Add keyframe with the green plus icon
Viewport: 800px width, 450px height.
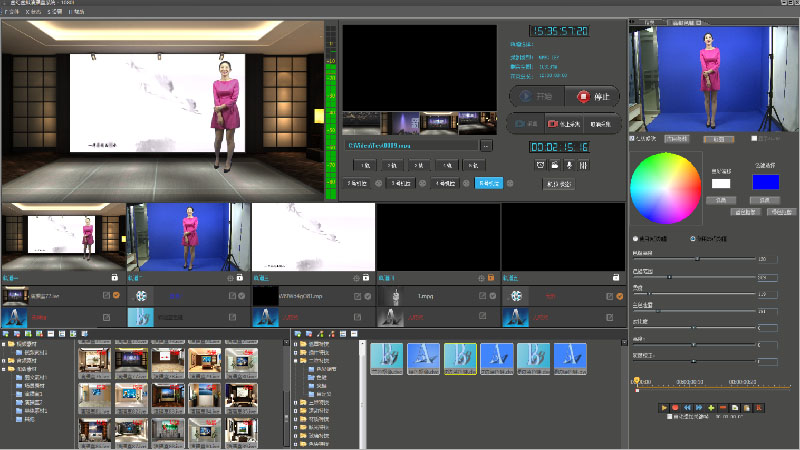click(711, 408)
